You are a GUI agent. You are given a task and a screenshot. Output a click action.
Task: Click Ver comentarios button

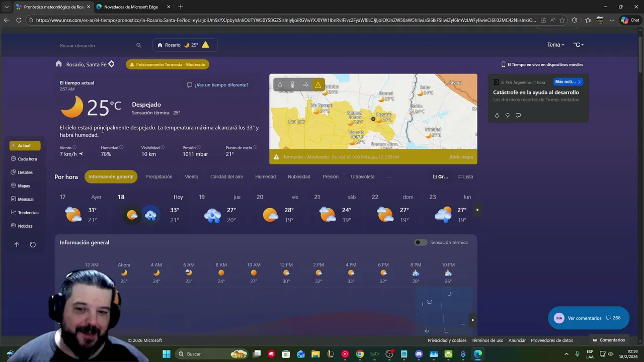coord(589,318)
